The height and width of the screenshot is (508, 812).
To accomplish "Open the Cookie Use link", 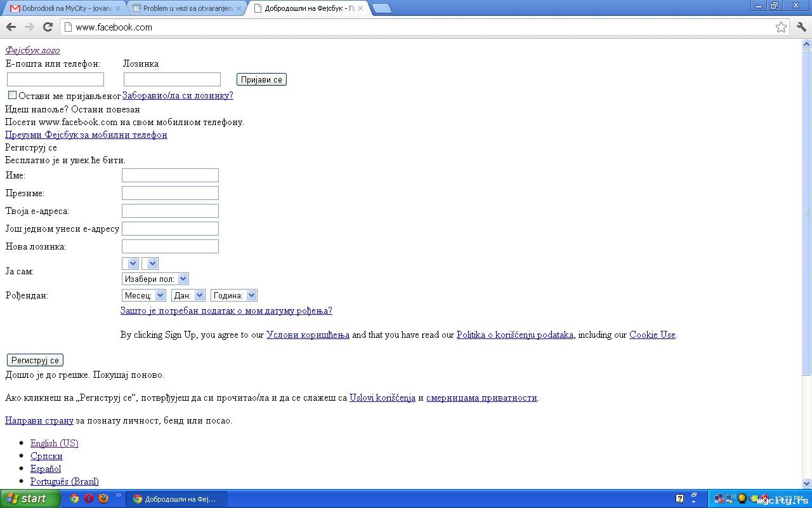I will [652, 335].
